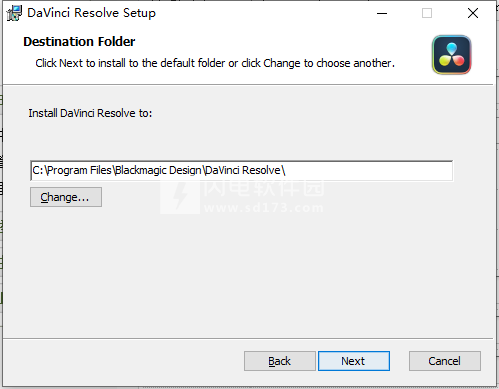The height and width of the screenshot is (389, 499).
Task: Open the Change... folder browser
Action: [66, 197]
